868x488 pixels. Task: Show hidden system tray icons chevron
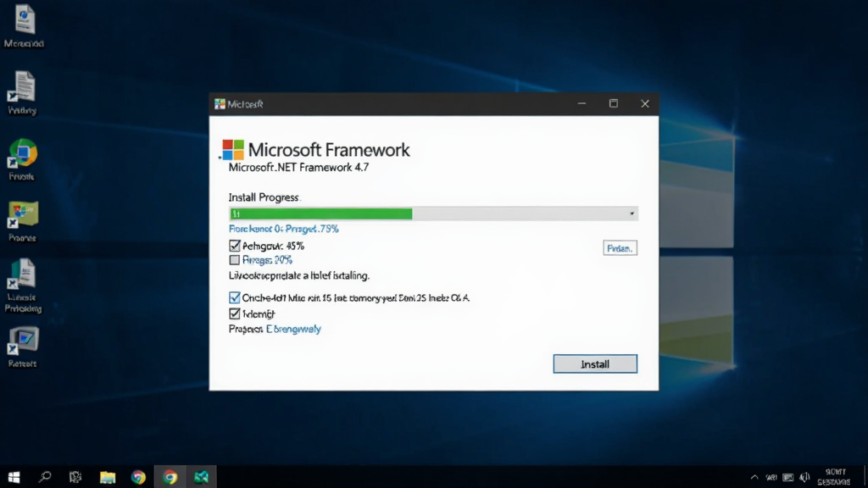pos(754,477)
